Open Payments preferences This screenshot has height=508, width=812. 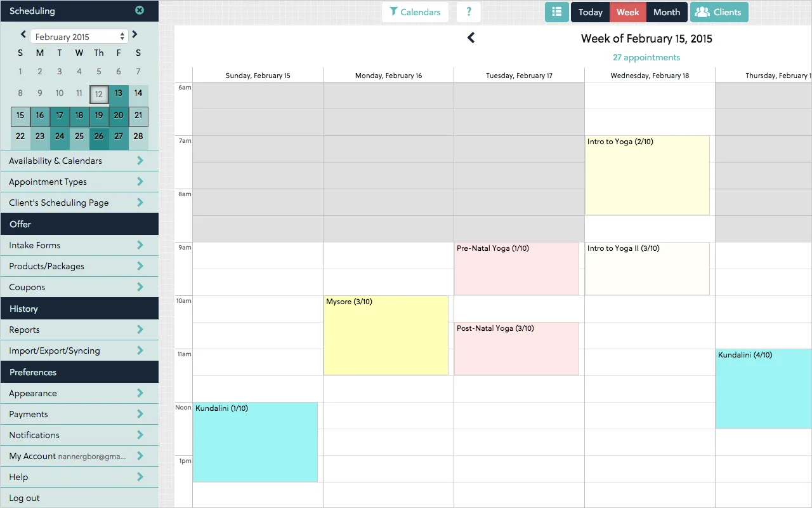pos(79,414)
